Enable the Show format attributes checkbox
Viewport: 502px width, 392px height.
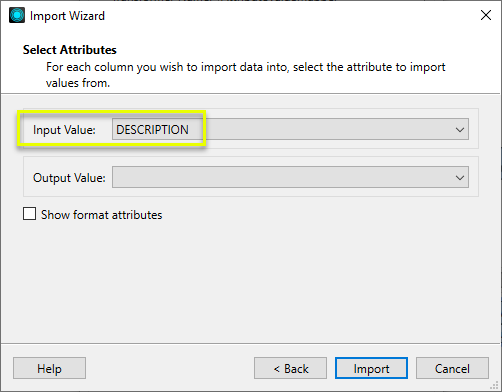click(x=29, y=214)
